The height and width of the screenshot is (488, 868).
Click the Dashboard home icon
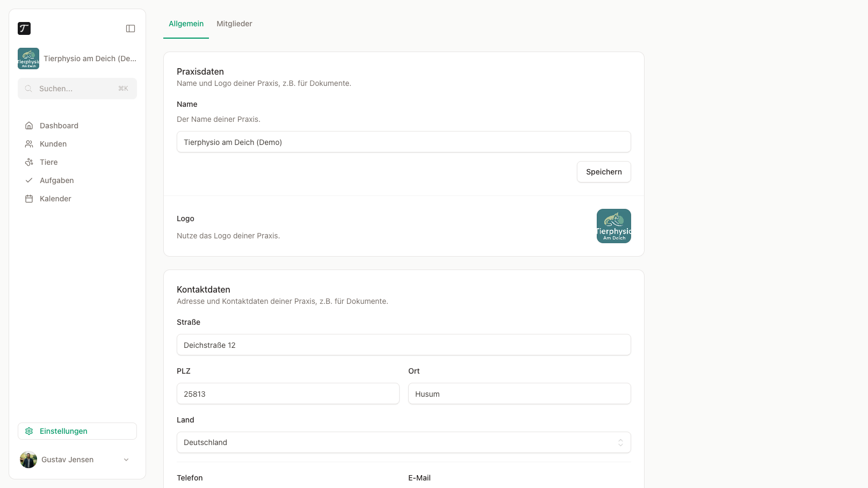(x=29, y=126)
